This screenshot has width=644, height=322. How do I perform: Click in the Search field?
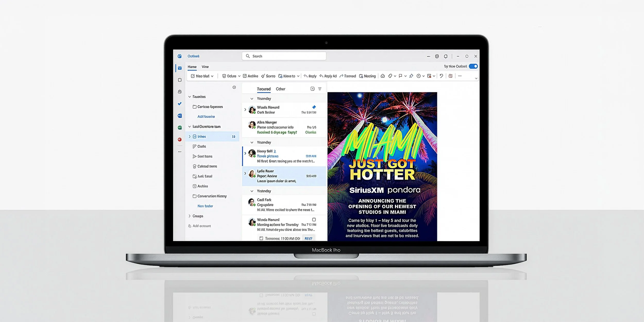tap(284, 56)
